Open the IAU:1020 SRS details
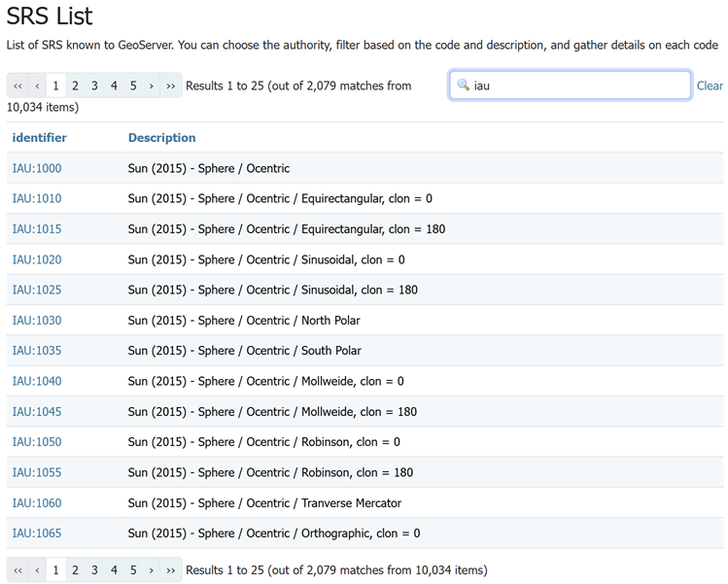 pyautogui.click(x=37, y=259)
